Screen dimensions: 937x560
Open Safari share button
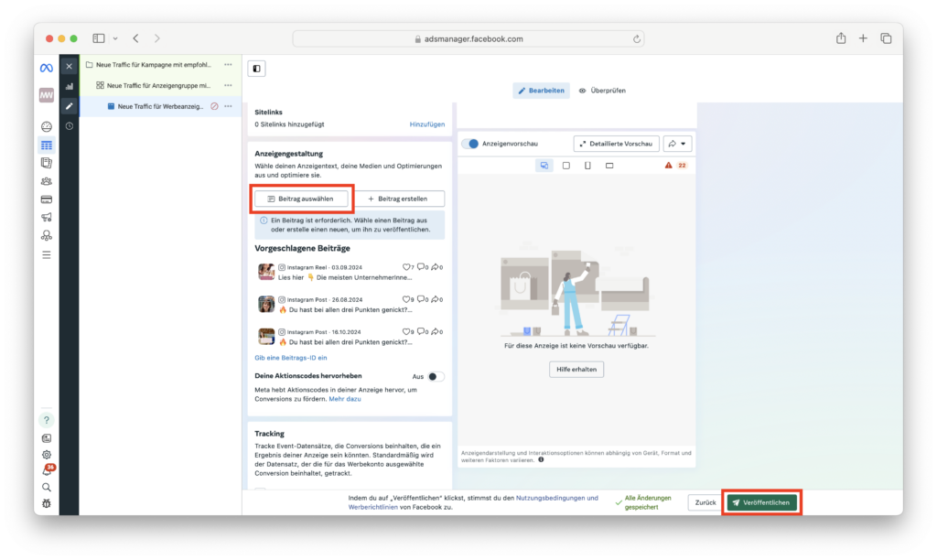coord(841,38)
